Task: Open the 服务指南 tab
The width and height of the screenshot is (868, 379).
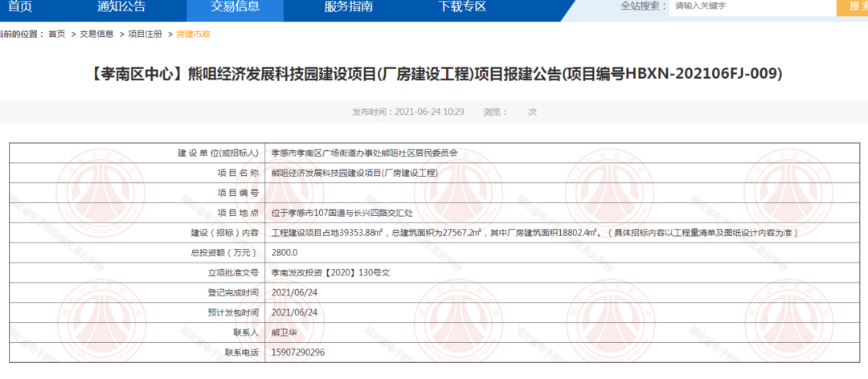Action: [x=348, y=7]
